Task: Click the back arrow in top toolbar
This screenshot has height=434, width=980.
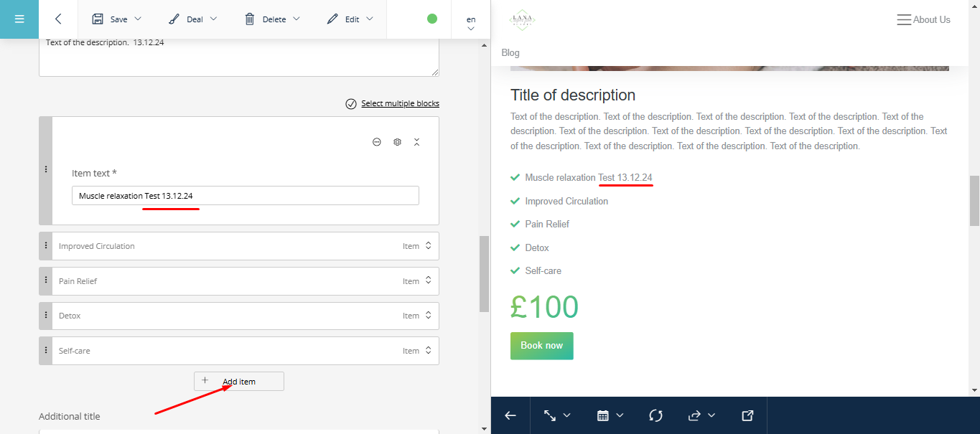Action: tap(58, 19)
